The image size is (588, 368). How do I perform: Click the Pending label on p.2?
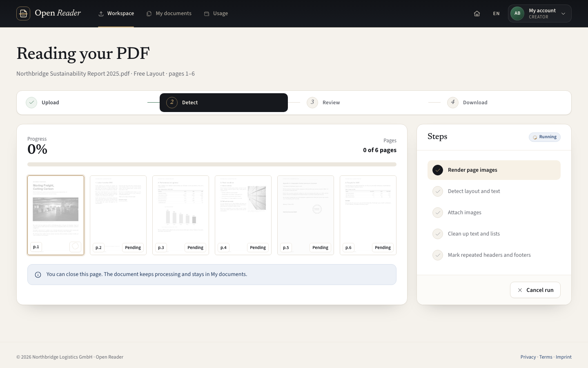pos(133,248)
